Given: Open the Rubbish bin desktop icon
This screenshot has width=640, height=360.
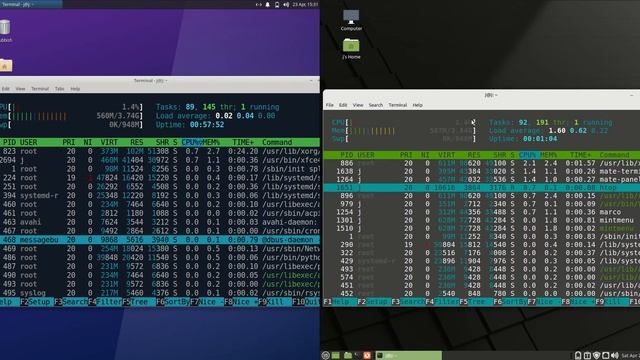Looking at the screenshot, I should (x=5, y=31).
